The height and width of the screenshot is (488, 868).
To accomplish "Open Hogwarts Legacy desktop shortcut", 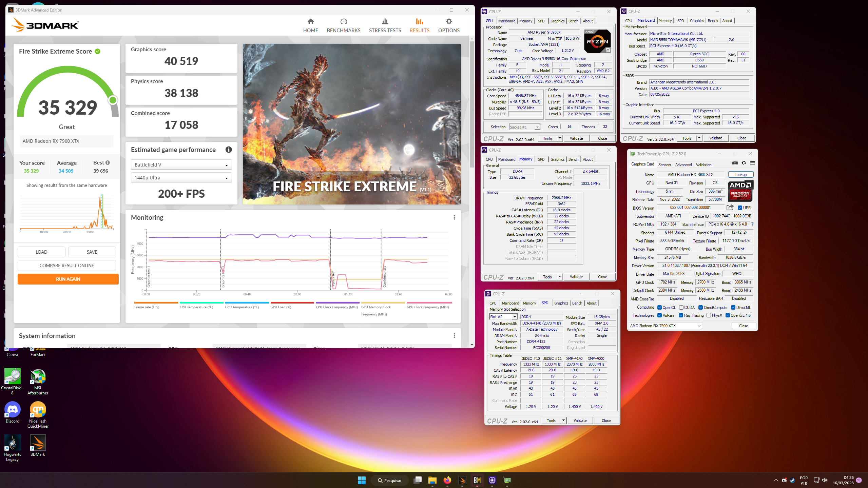I will click(12, 448).
